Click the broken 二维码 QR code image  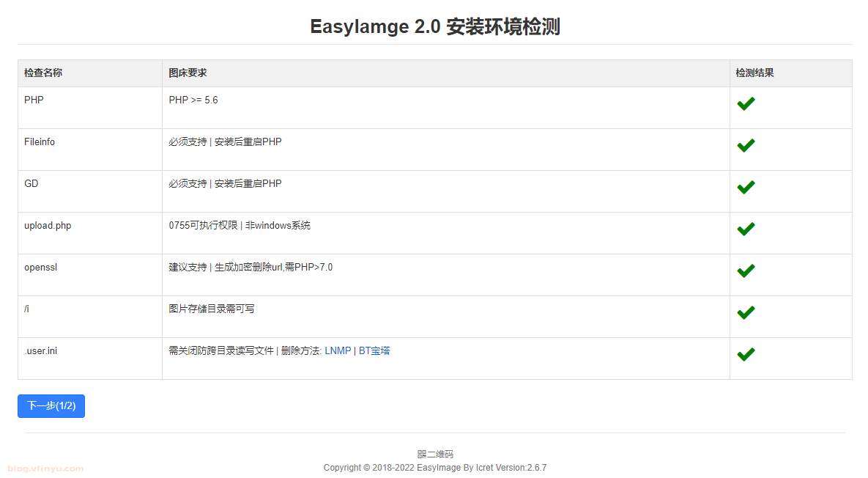click(435, 455)
